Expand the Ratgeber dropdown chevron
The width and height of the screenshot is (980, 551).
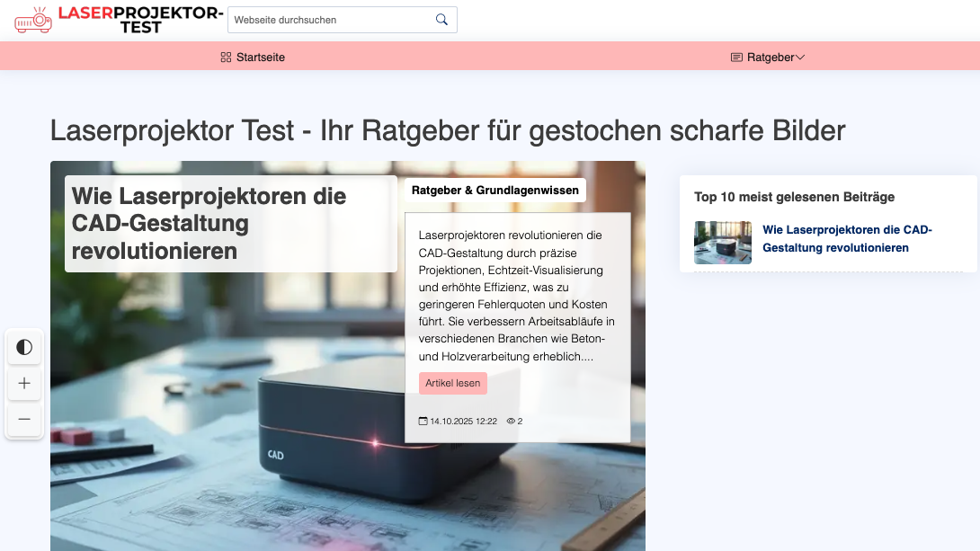pos(800,57)
